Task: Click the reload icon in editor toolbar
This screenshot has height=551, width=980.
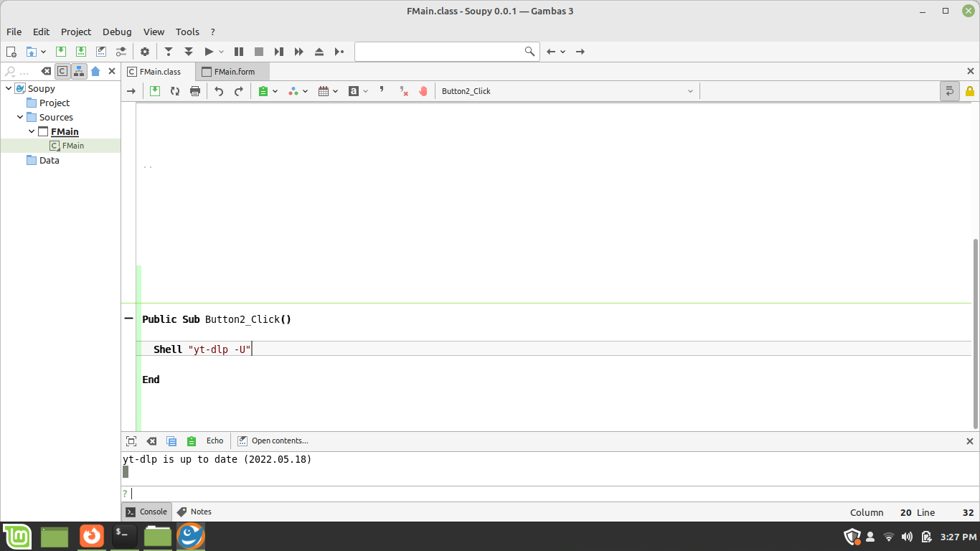Action: pos(175,91)
